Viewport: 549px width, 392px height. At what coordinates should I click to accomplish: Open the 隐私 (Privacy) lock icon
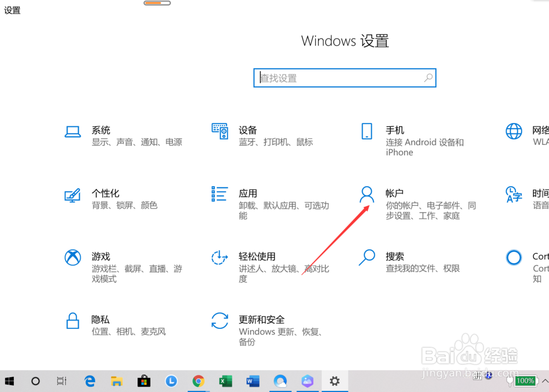pos(72,321)
